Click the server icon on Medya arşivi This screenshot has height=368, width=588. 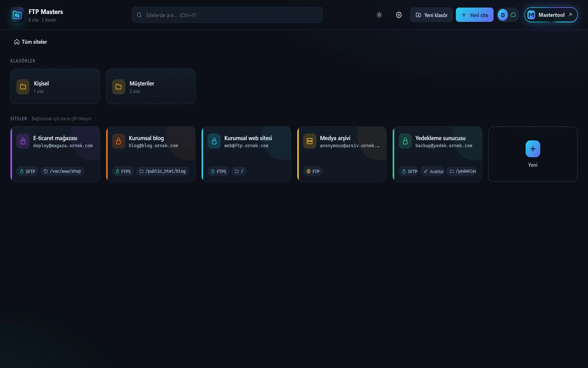point(310,141)
